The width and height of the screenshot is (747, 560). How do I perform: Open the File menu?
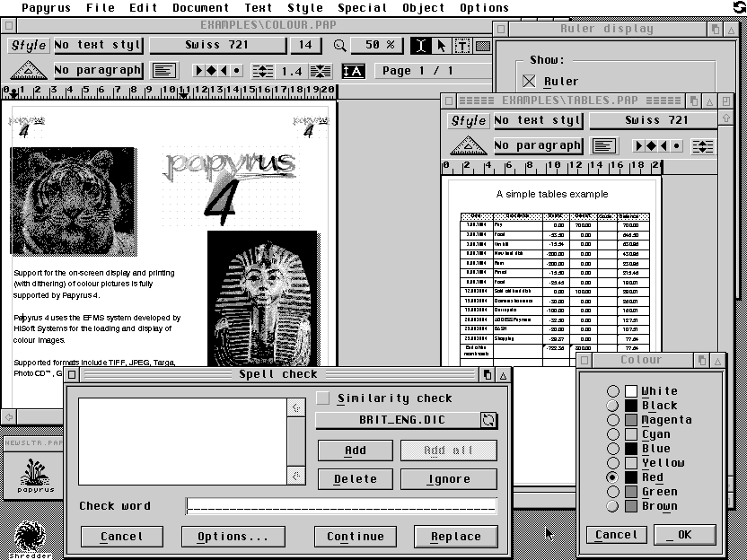tap(101, 7)
